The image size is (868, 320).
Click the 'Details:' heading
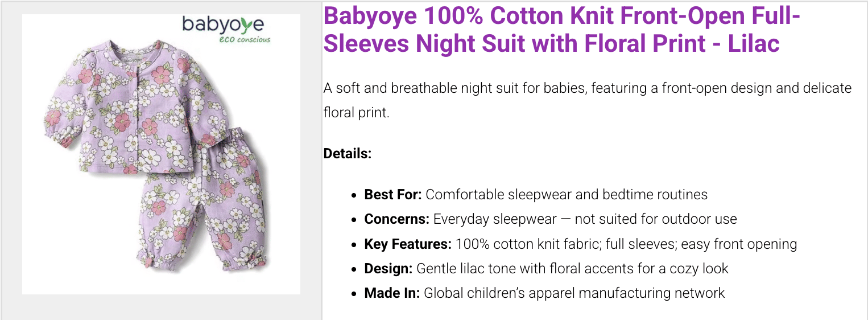click(347, 153)
